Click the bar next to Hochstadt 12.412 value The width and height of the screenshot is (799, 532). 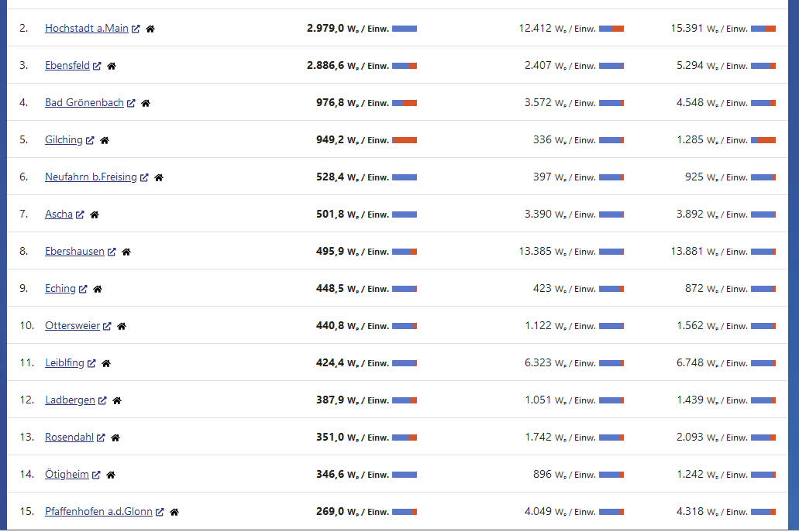(x=611, y=29)
